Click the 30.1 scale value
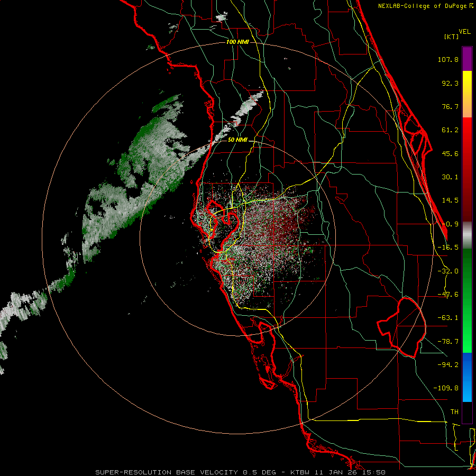 pyautogui.click(x=450, y=177)
